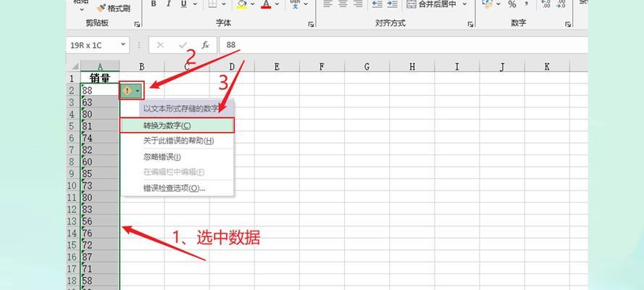Select column K header
This screenshot has height=290, width=644.
pyautogui.click(x=547, y=66)
